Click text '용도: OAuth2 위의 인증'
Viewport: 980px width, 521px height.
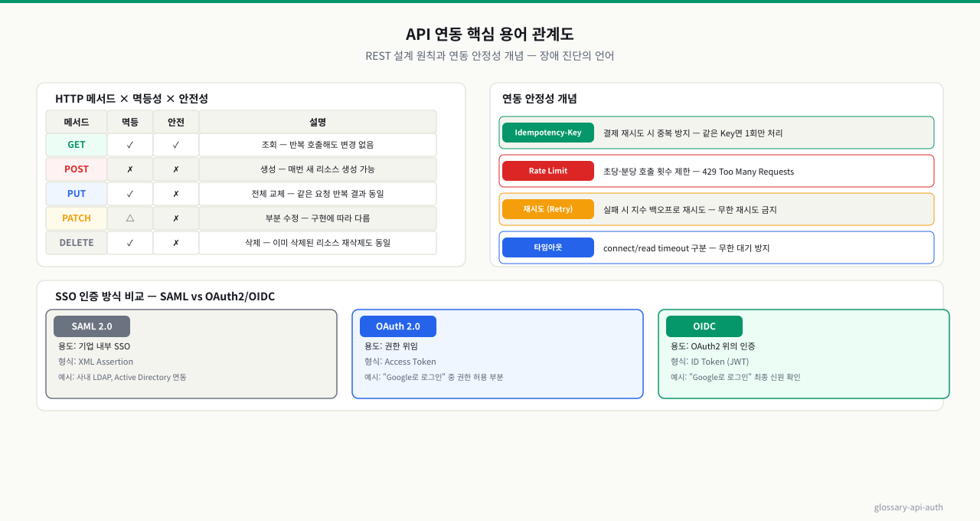713,346
